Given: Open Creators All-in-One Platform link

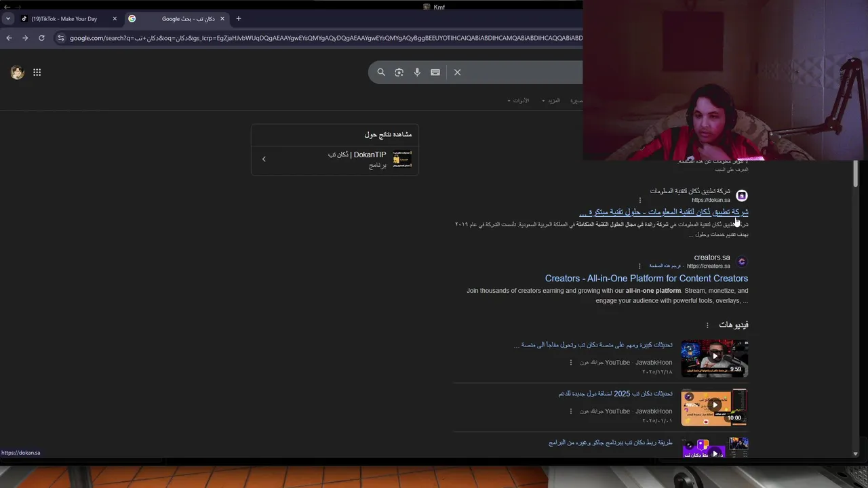Looking at the screenshot, I should (646, 279).
